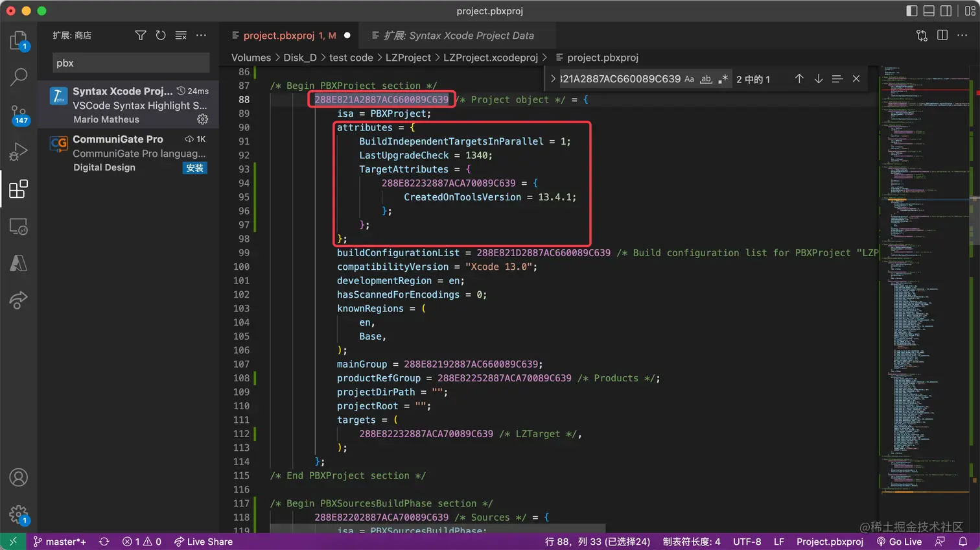Open feedback icon in status bar
Screen dimensions: 980x550
click(940, 542)
